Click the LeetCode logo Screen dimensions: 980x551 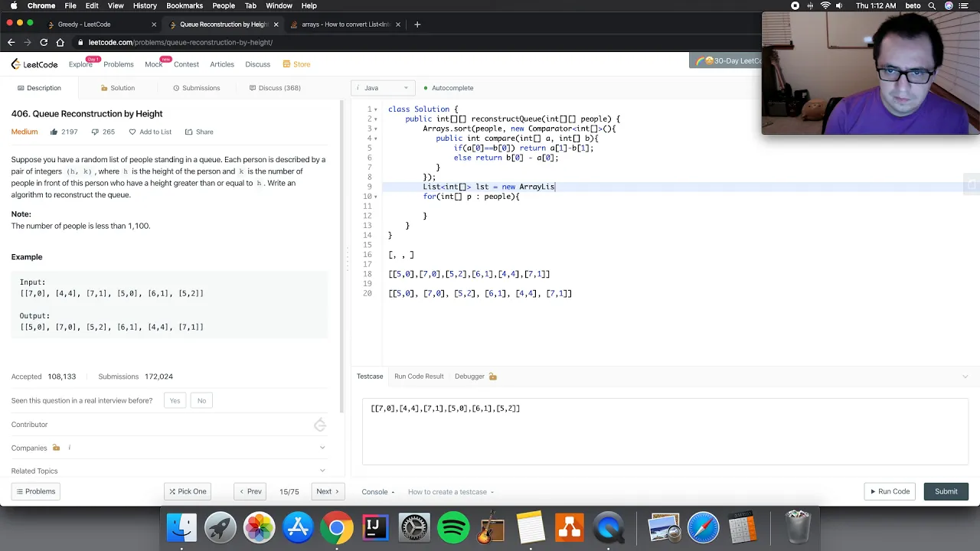coord(34,64)
